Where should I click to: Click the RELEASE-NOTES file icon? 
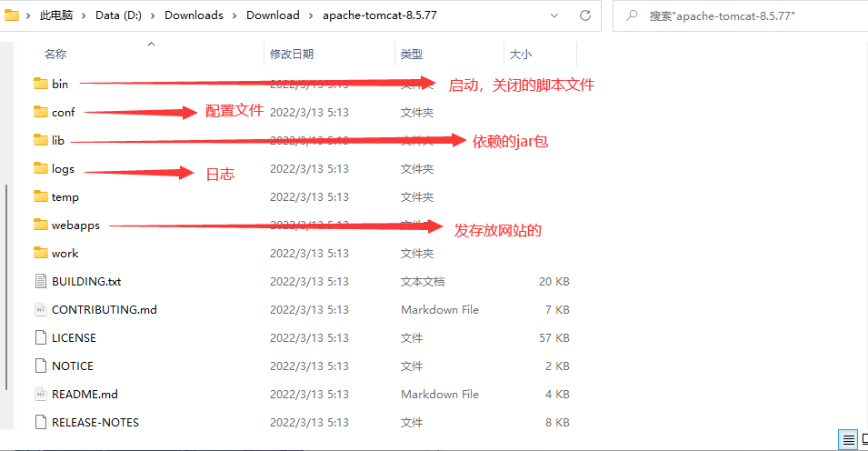point(40,423)
